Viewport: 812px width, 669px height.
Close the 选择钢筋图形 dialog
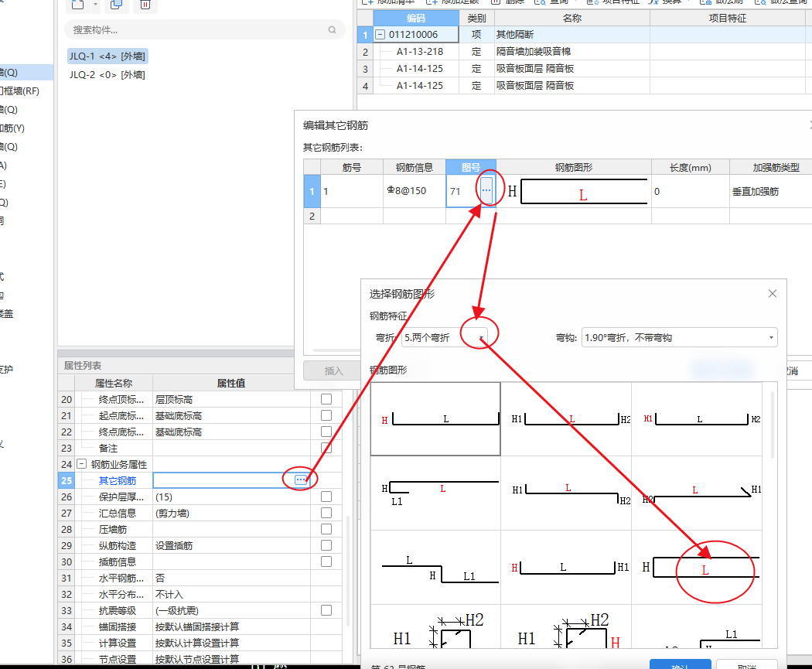(772, 294)
